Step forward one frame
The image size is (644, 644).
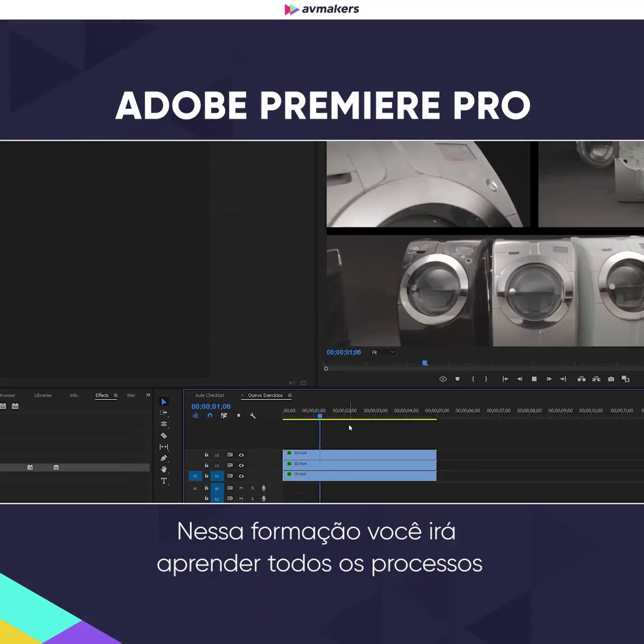point(549,379)
